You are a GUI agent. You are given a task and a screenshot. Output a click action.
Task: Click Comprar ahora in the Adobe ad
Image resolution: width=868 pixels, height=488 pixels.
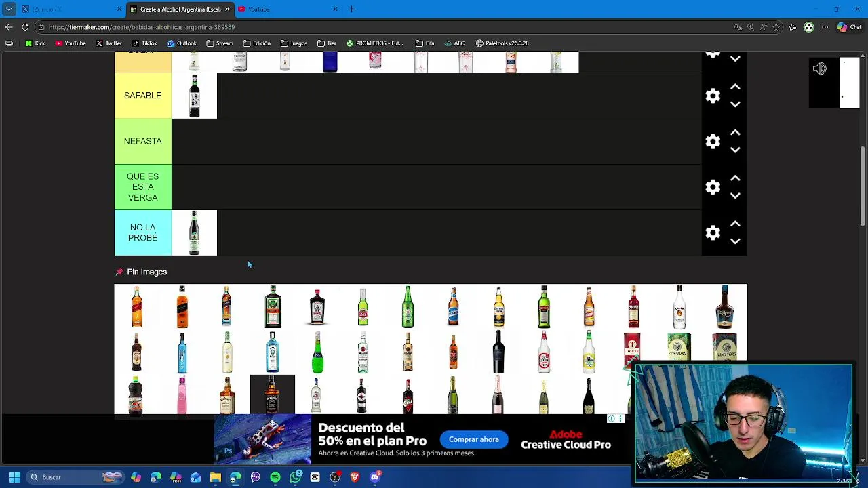[473, 439]
